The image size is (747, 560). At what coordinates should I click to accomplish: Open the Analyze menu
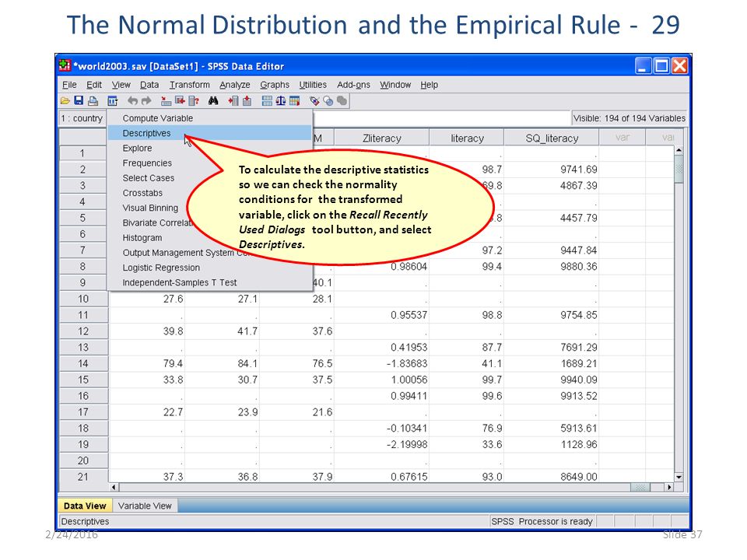[x=235, y=85]
